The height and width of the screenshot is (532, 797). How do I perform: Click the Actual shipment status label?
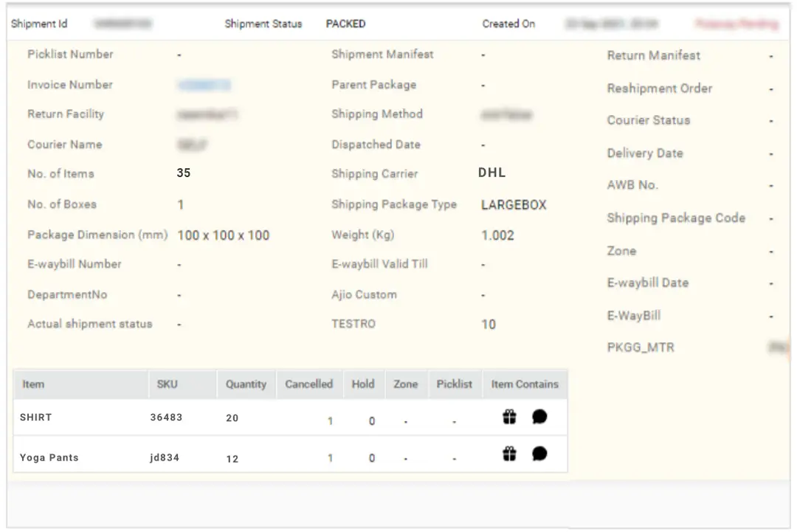point(90,324)
